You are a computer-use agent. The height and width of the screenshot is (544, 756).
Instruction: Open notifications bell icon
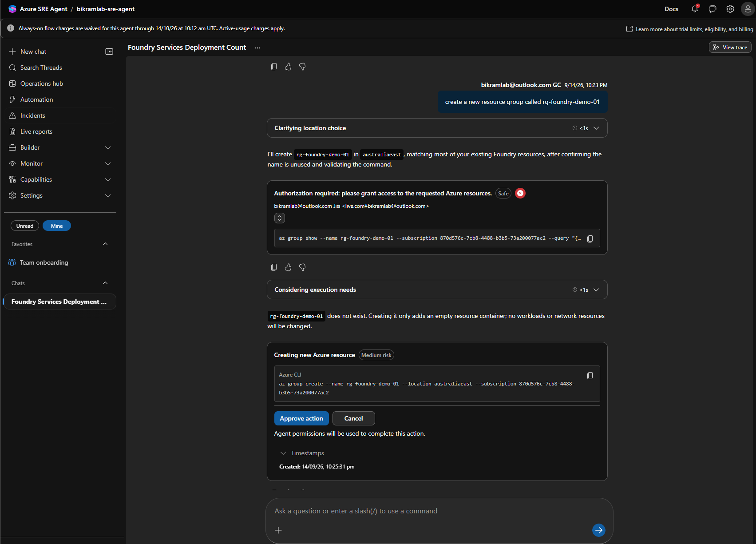click(695, 9)
